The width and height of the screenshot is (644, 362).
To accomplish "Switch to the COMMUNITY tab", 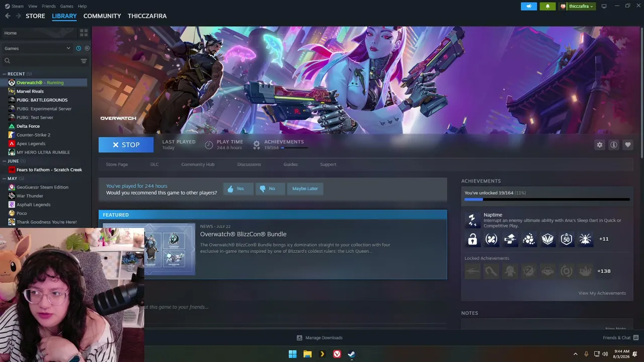I will pos(102,16).
